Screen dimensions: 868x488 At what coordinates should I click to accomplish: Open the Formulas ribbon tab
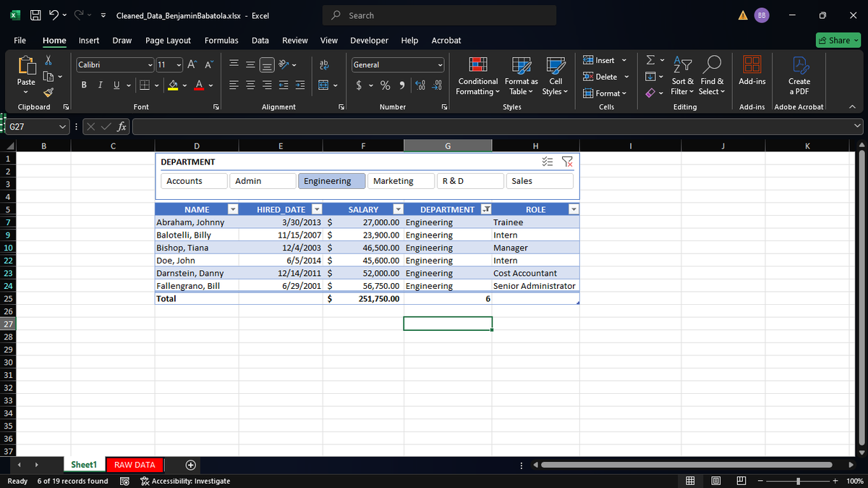click(x=221, y=41)
